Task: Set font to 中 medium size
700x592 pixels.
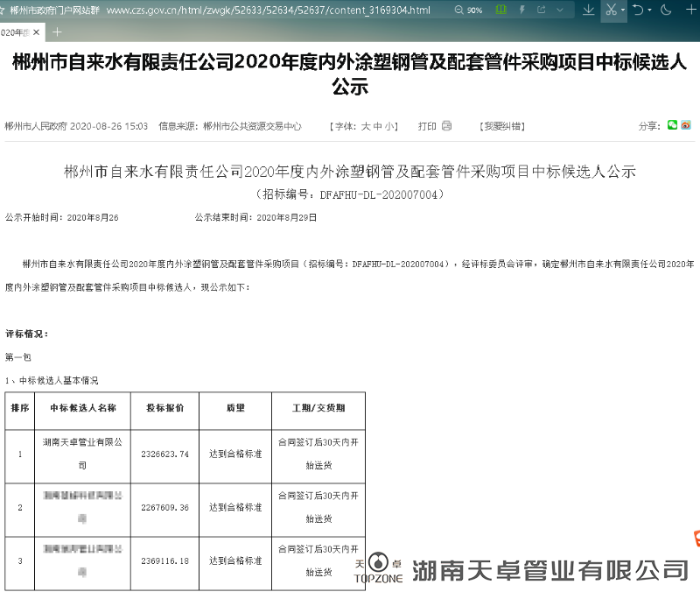Action: click(x=374, y=125)
